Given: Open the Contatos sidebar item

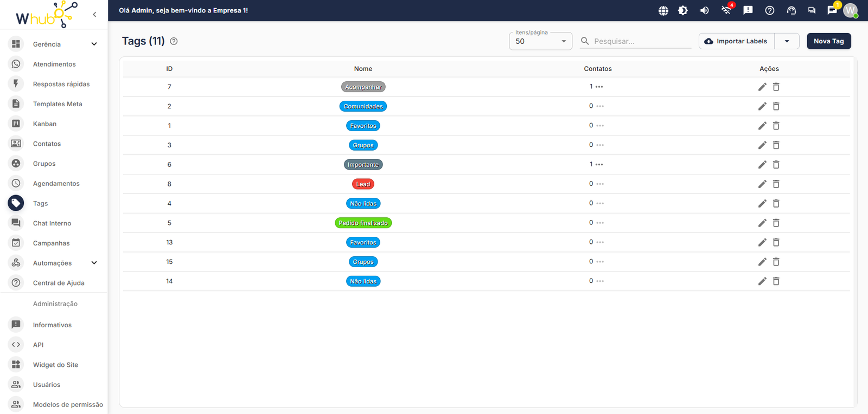Looking at the screenshot, I should pyautogui.click(x=54, y=144).
